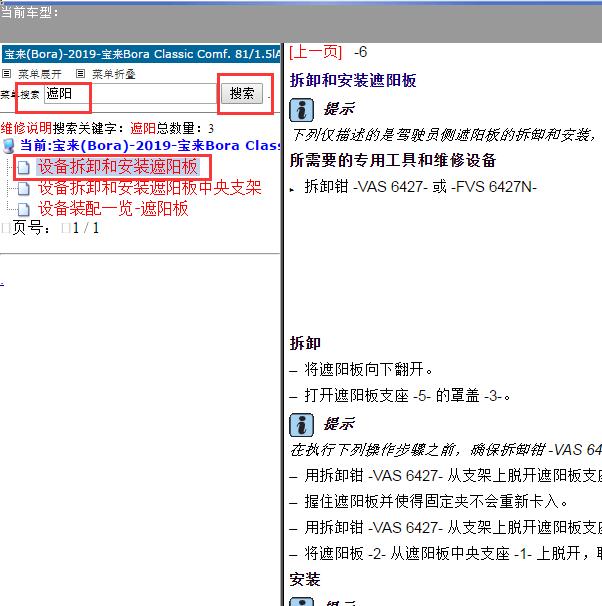This screenshot has width=602, height=606.
Task: Click the note 下列仅描述的是驾驶员侧遮阳板
Action: [446, 135]
